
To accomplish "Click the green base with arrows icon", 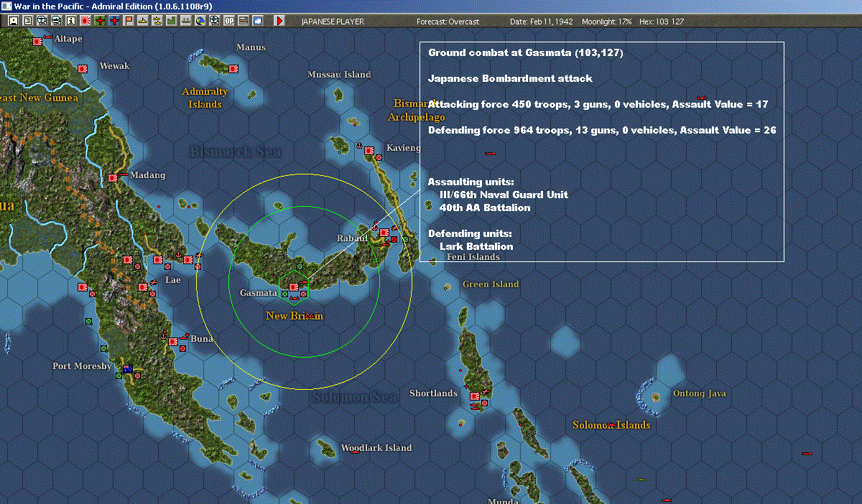I will 185,21.
